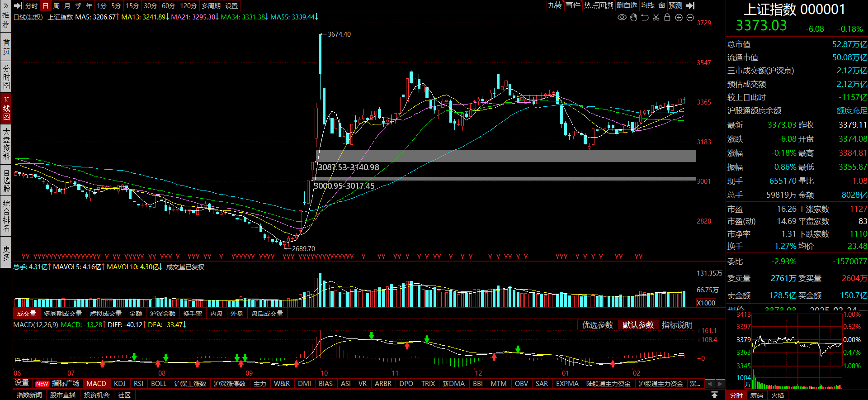Zoom in with the plus circle icon

pos(679,17)
